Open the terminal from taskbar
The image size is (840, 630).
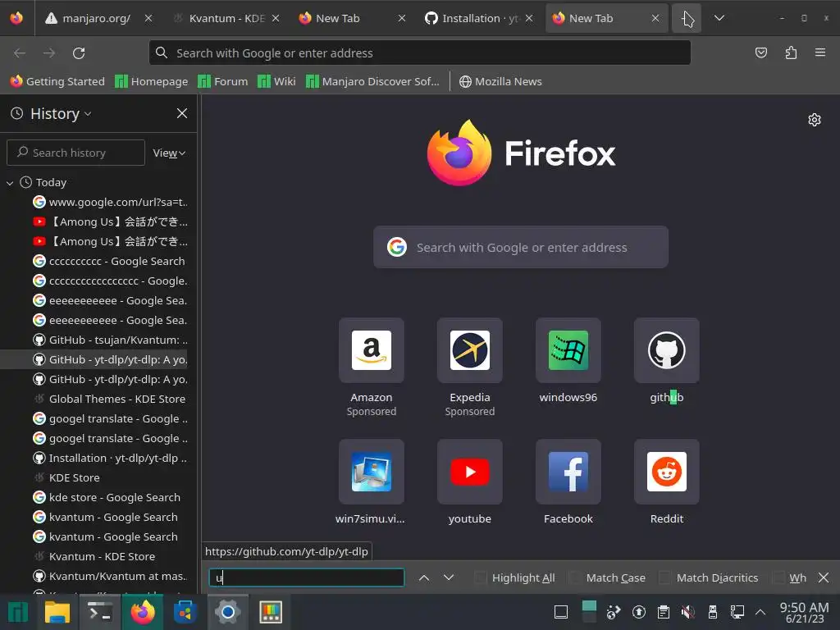[x=99, y=612]
